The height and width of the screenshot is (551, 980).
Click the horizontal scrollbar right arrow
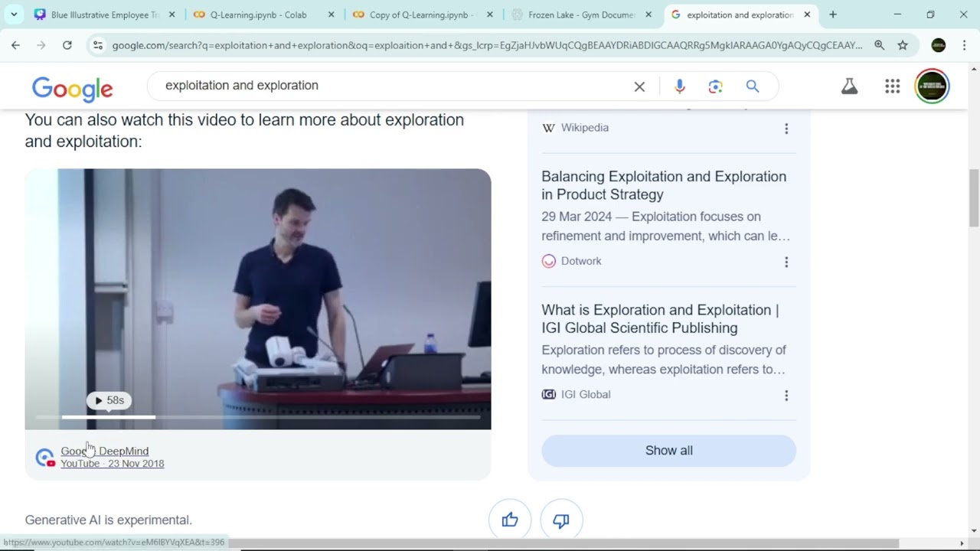[x=962, y=543]
